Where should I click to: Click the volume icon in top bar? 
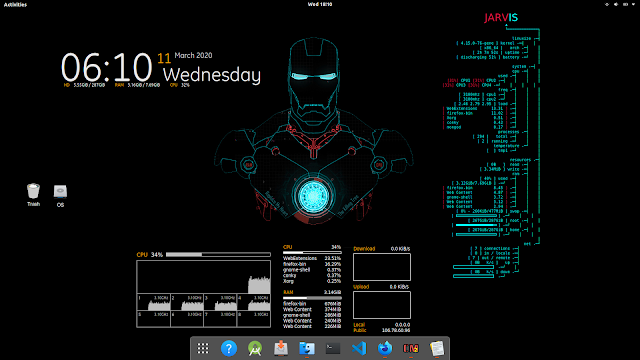click(x=616, y=4)
